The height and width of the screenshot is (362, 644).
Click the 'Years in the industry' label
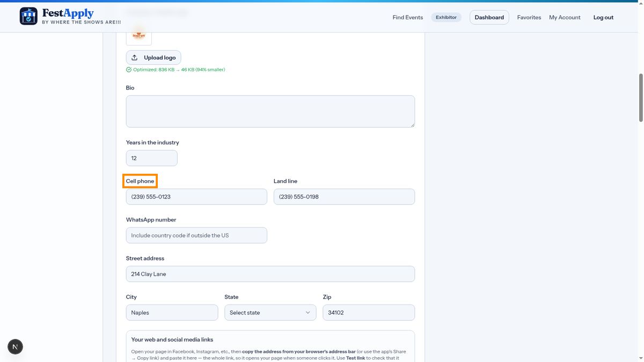coord(152,143)
